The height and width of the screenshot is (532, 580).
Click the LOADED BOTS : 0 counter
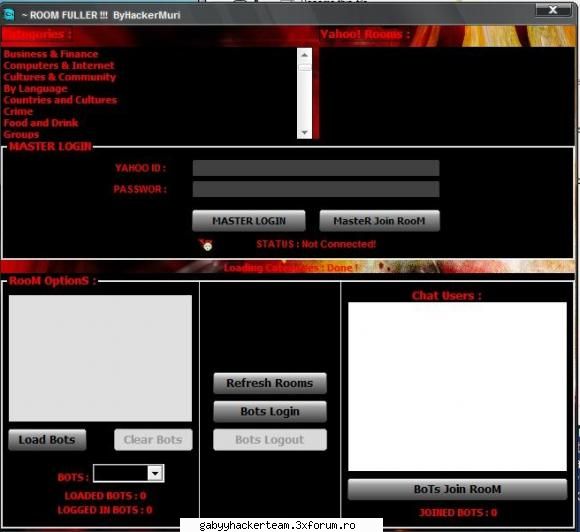point(105,496)
